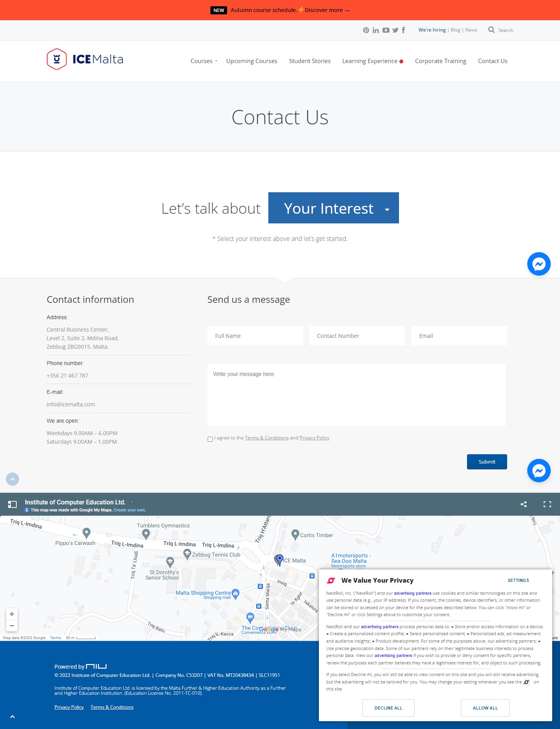Expand the Courses menu

(x=203, y=61)
